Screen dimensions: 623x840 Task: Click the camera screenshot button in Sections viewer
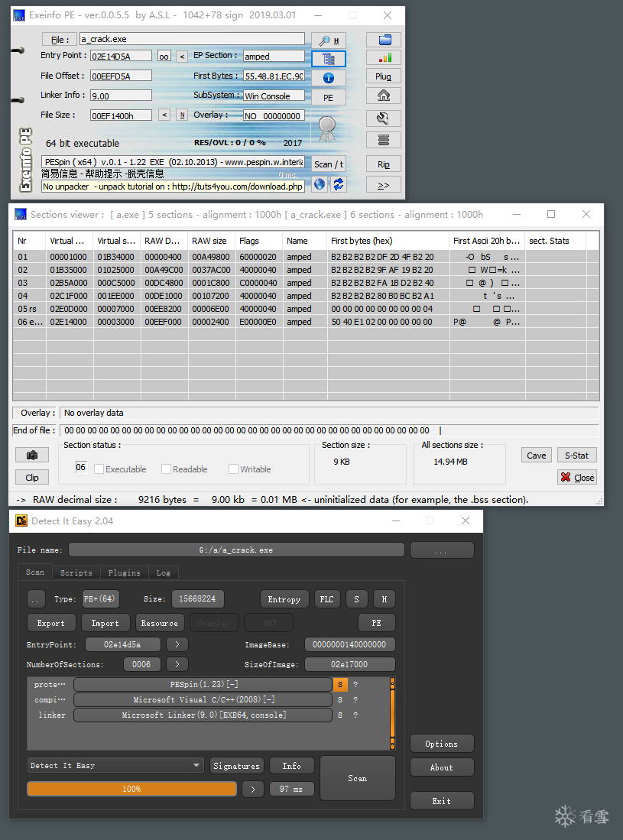[32, 455]
